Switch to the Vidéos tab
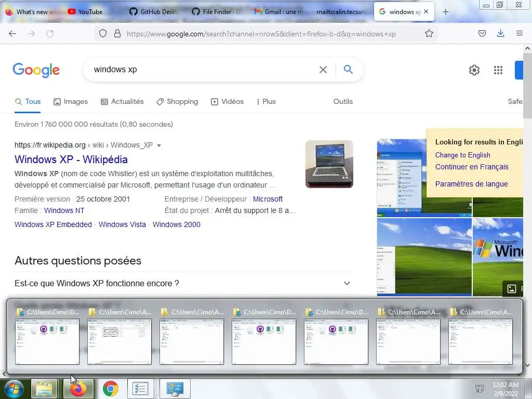The width and height of the screenshot is (532, 399). (228, 101)
